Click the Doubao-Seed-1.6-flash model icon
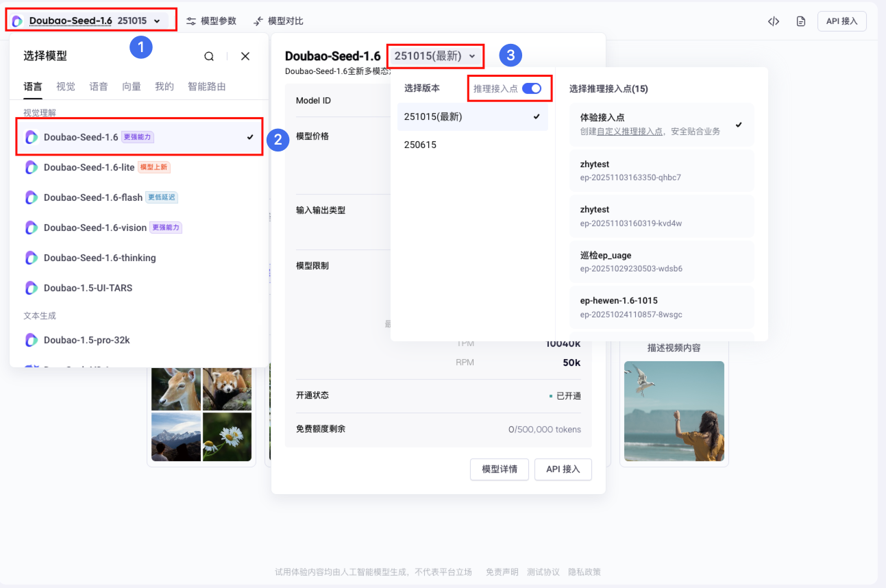Viewport: 886px width, 588px height. tap(32, 197)
